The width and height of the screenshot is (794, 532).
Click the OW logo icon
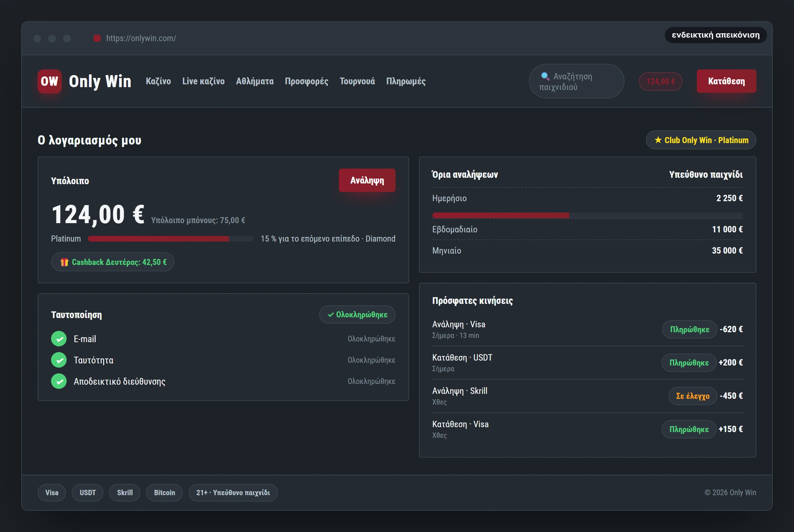50,81
